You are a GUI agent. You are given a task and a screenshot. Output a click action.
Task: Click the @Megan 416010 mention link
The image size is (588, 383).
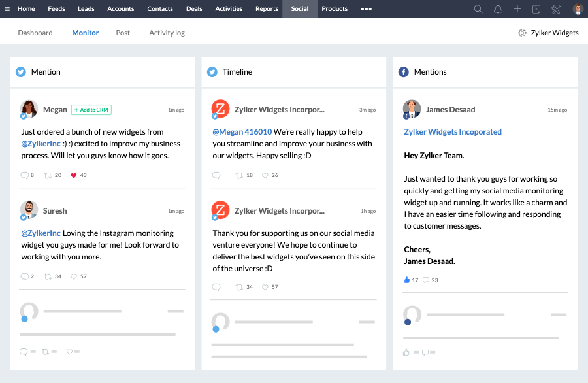242,131
